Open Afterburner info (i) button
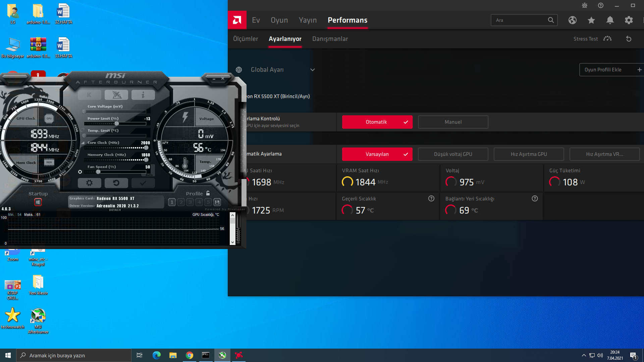The image size is (644, 362). pos(143,95)
